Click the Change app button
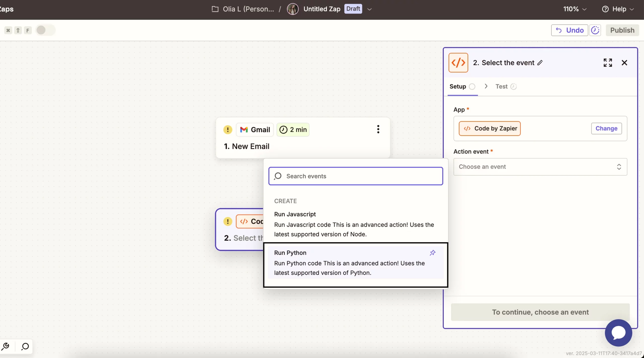This screenshot has width=644, height=358. (607, 128)
